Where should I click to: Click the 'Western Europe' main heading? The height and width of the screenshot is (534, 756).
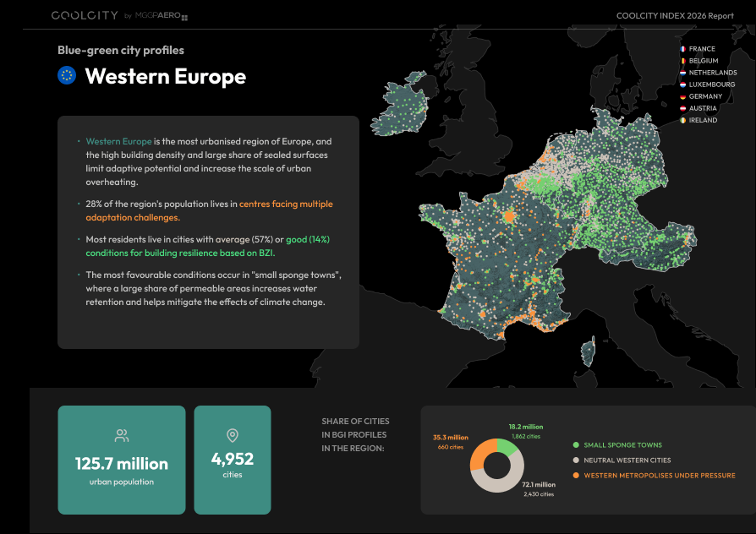click(x=166, y=76)
